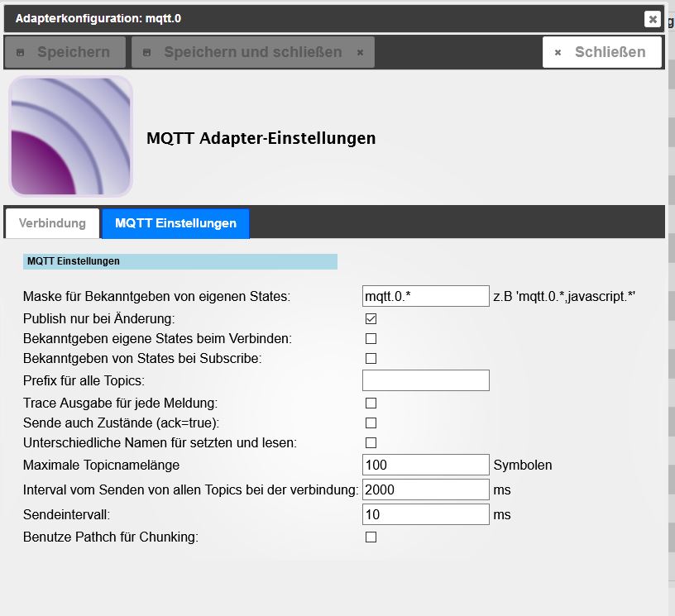Click the MQTT Einstellungen section header
This screenshot has width=675, height=616.
pyautogui.click(x=180, y=261)
